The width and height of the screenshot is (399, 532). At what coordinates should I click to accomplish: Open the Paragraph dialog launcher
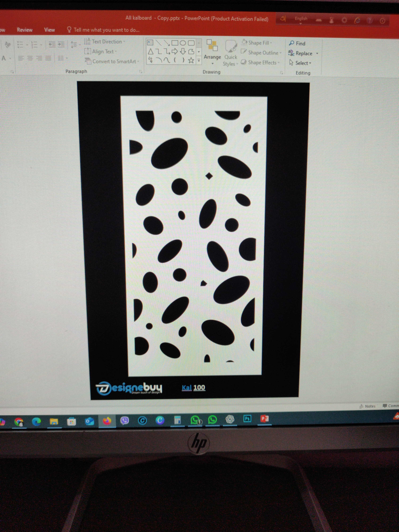pos(141,72)
